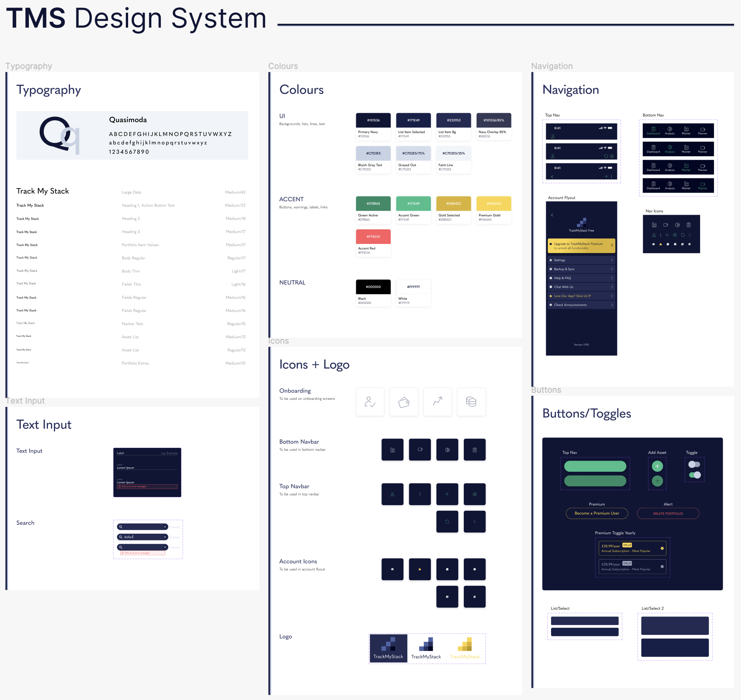Select bar-chart Market tile under Bottom Navbar icons
Viewport: 741px width, 700px height.
coord(393,450)
